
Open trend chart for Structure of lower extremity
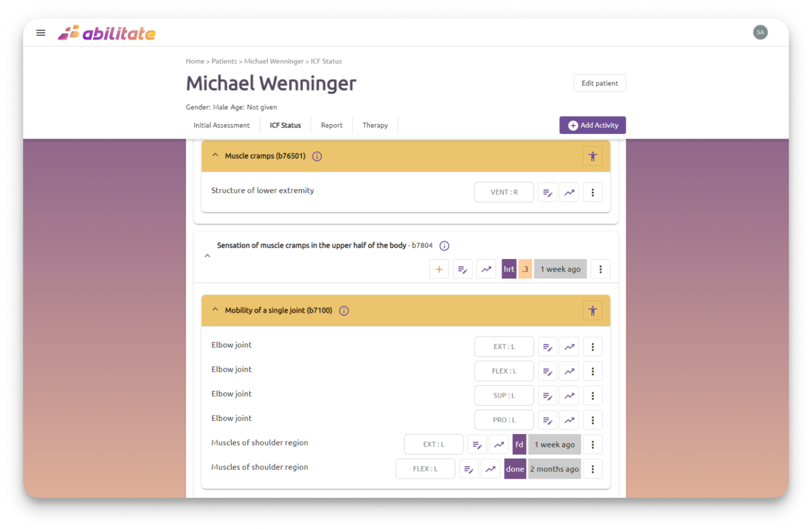[x=569, y=193]
